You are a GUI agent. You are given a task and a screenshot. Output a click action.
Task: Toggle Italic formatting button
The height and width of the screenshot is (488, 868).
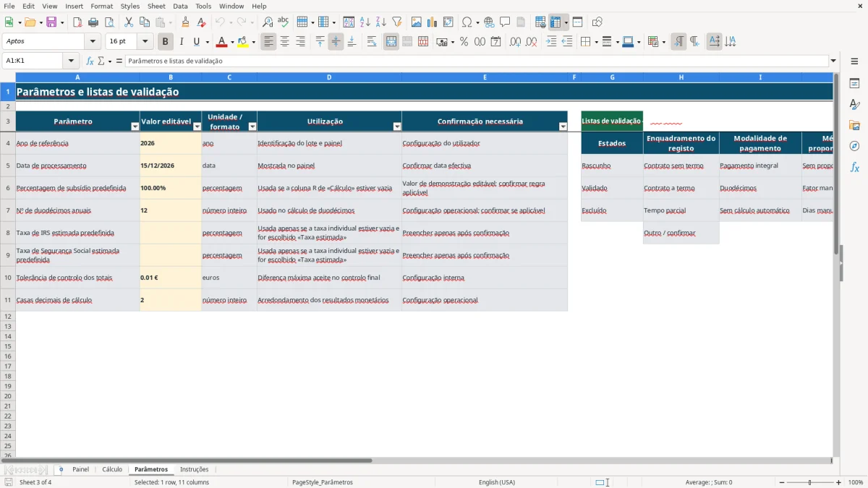tap(182, 42)
